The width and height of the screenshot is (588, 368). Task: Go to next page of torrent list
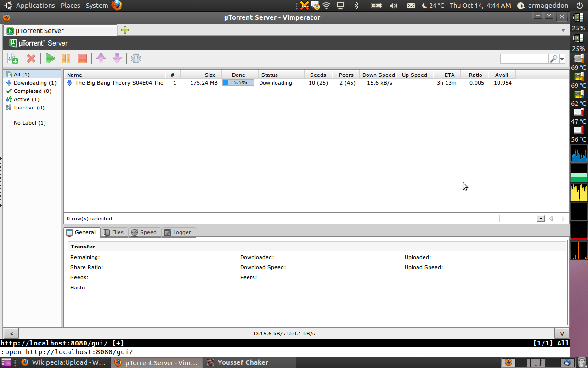pyautogui.click(x=564, y=218)
